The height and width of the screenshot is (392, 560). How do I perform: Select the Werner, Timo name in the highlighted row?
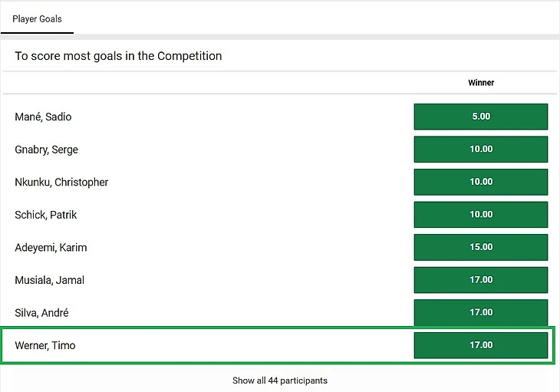click(45, 345)
